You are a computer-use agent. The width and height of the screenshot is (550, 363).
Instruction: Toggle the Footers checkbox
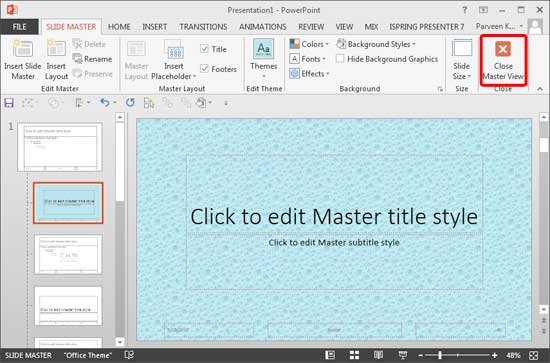point(204,69)
